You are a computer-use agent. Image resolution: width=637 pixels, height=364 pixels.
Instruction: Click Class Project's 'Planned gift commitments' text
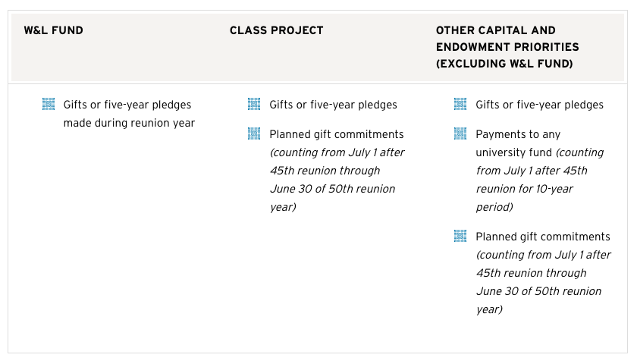tap(337, 134)
